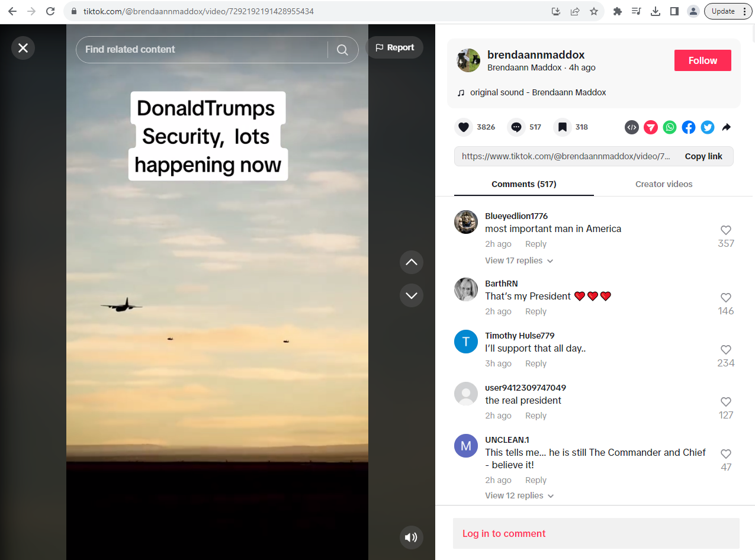
Task: Open brendaannmaddox username link
Action: (536, 55)
